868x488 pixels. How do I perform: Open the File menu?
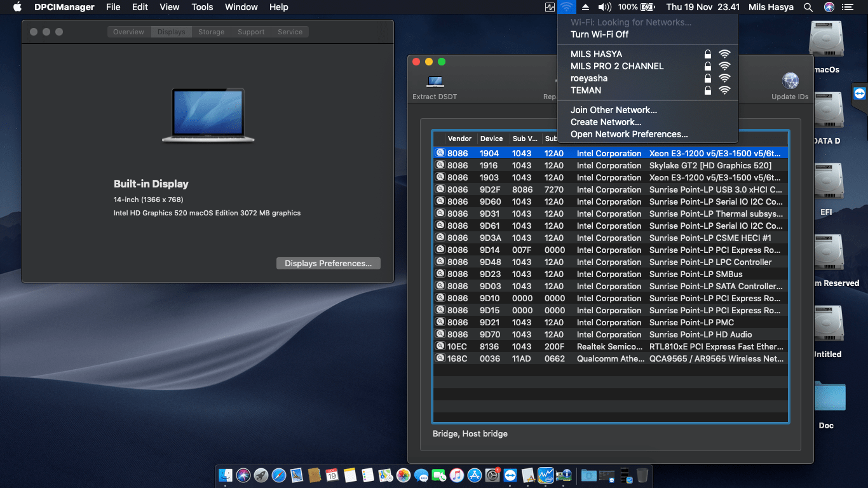(x=113, y=7)
